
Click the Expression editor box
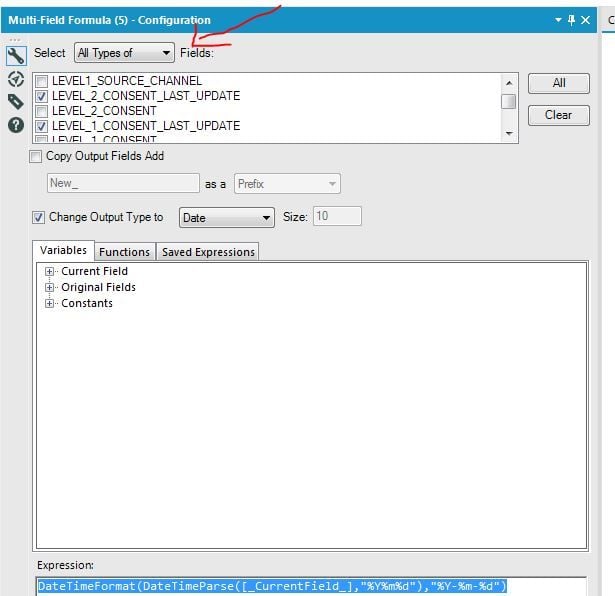(311, 586)
